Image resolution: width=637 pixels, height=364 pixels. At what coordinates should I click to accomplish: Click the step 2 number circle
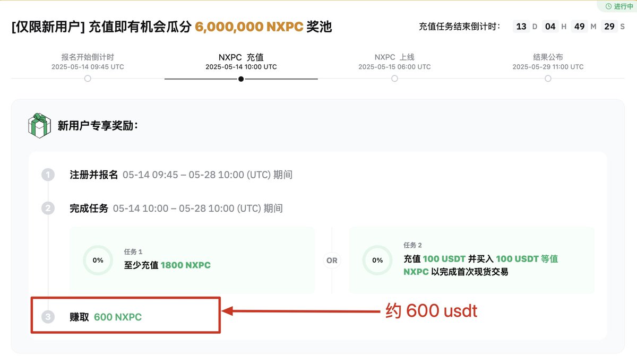point(48,209)
